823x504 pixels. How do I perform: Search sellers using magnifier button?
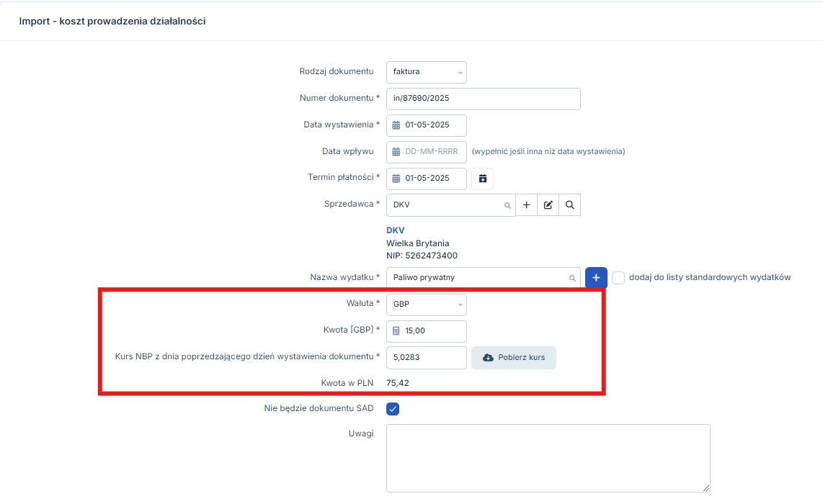click(569, 205)
